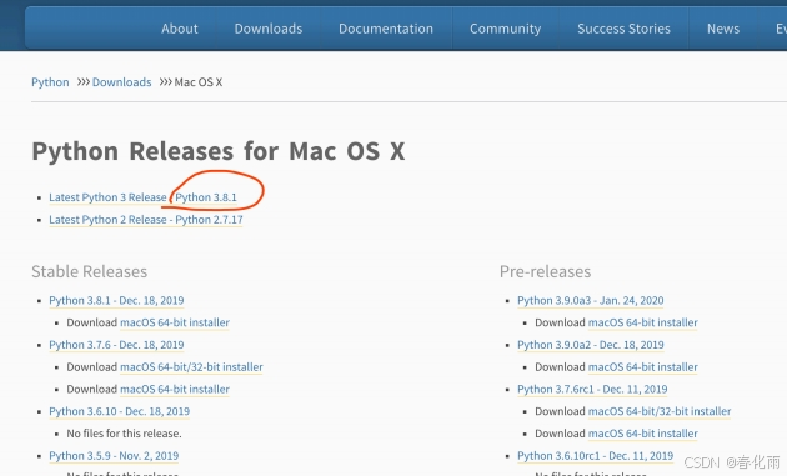Download macOS 64-bit installer for Python 3.9.0a2

(x=642, y=367)
